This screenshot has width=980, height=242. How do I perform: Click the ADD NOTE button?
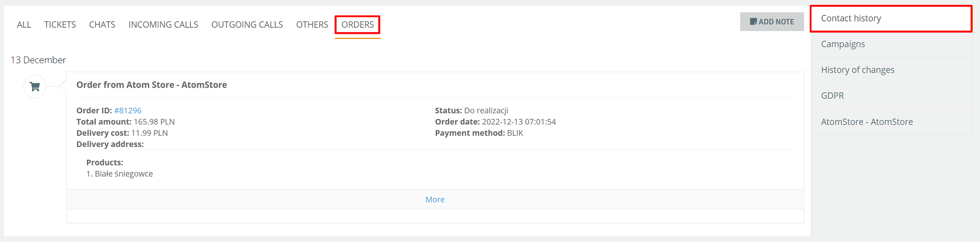click(x=772, y=22)
